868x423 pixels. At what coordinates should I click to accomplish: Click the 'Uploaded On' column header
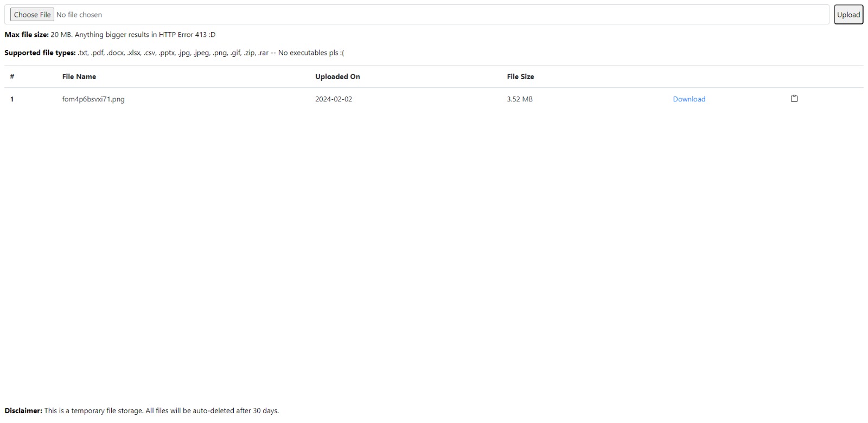click(x=337, y=76)
